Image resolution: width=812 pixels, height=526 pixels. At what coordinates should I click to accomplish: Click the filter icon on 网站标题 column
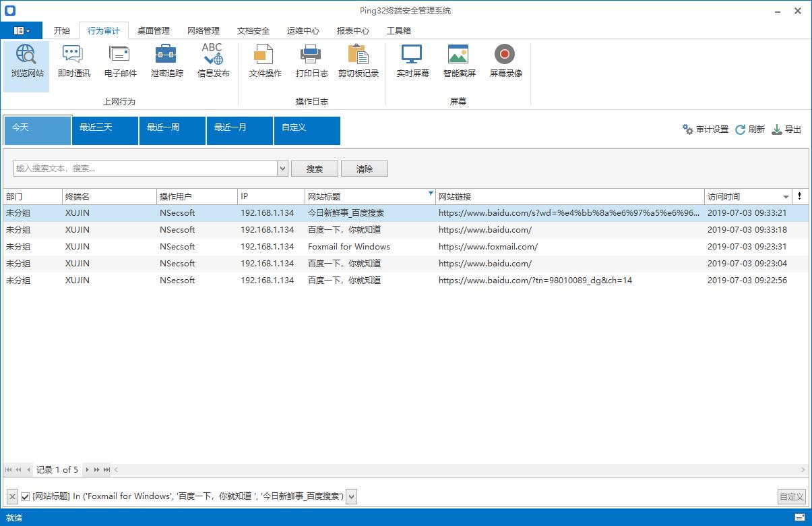tap(431, 194)
